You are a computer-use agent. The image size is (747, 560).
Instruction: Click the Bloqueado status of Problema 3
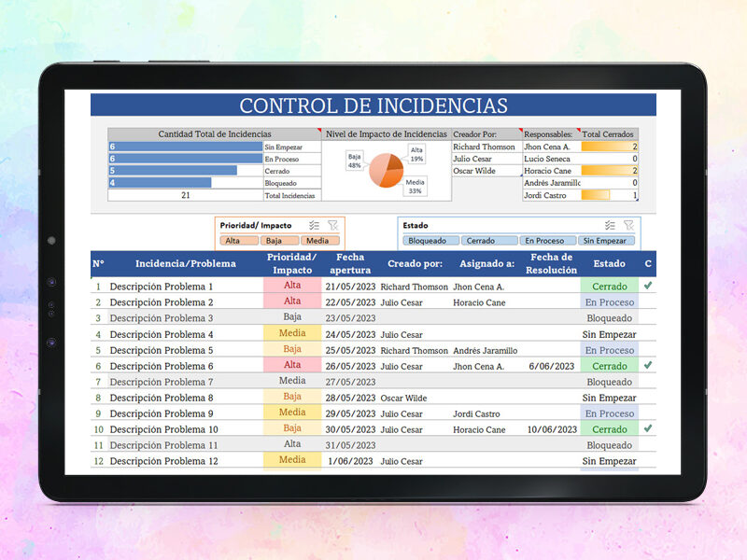(610, 318)
